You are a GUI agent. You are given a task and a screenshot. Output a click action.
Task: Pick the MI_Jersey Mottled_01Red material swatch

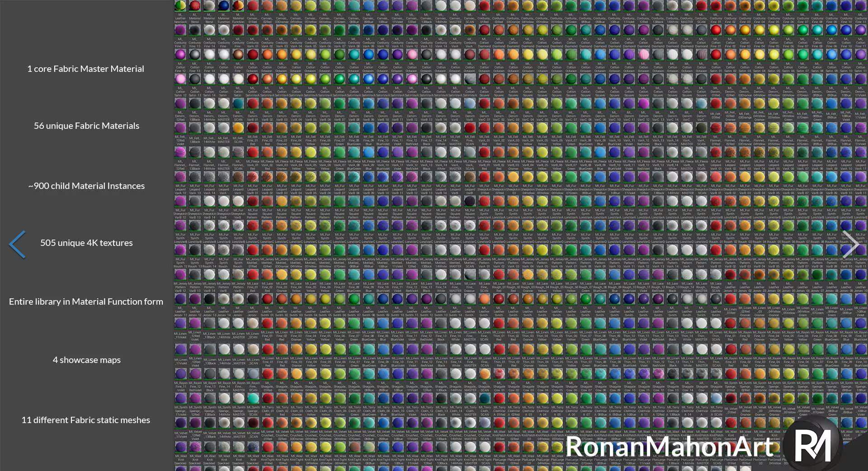(253, 250)
